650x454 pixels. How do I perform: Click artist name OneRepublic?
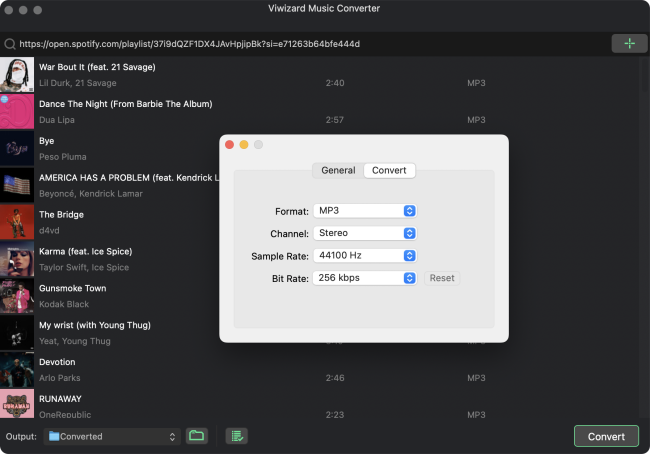(65, 414)
